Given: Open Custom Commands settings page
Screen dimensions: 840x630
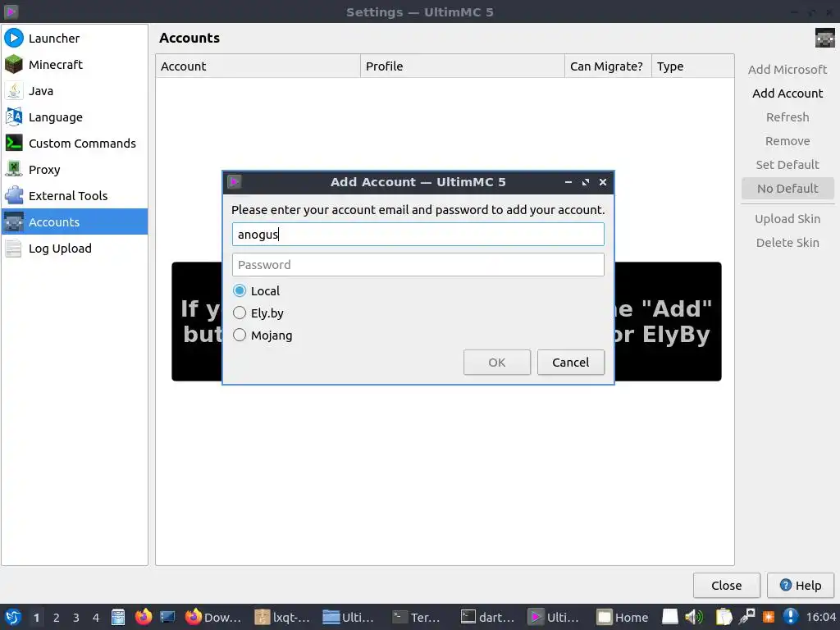Looking at the screenshot, I should [75, 143].
